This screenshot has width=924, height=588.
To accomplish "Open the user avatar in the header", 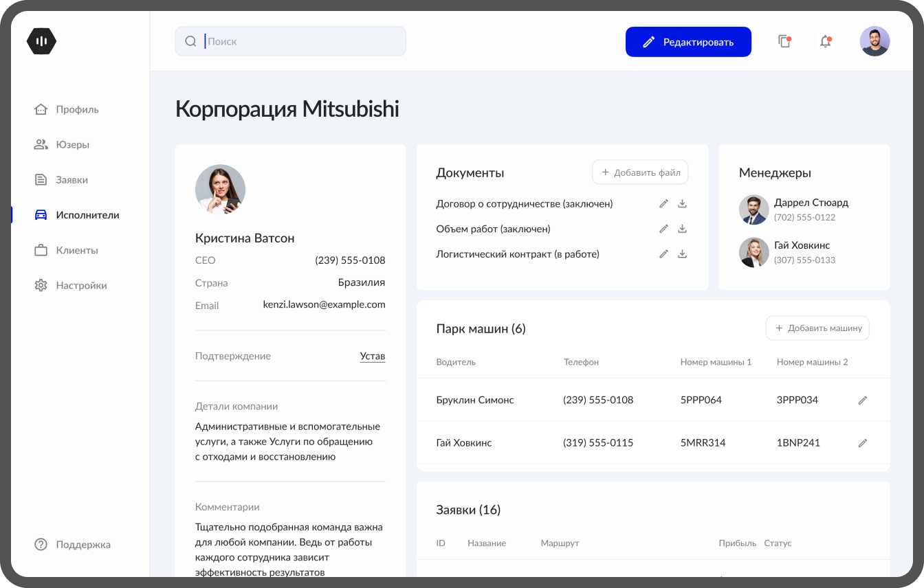I will coord(874,41).
